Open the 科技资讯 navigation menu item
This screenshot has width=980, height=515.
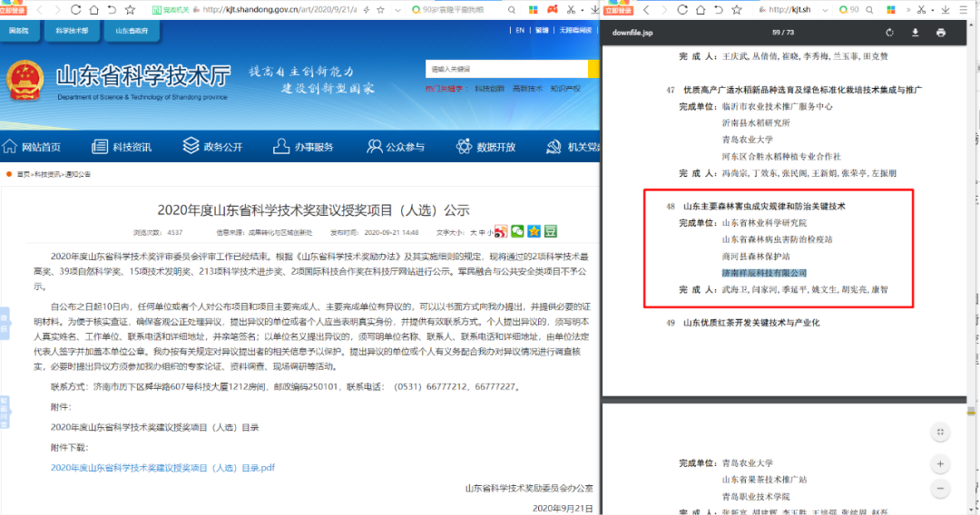coord(122,147)
